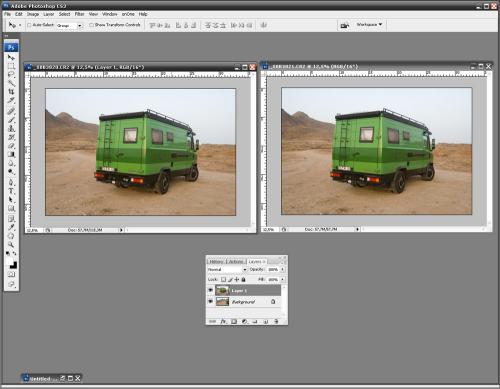Open the onOne menu
This screenshot has width=500, height=389.
click(128, 14)
